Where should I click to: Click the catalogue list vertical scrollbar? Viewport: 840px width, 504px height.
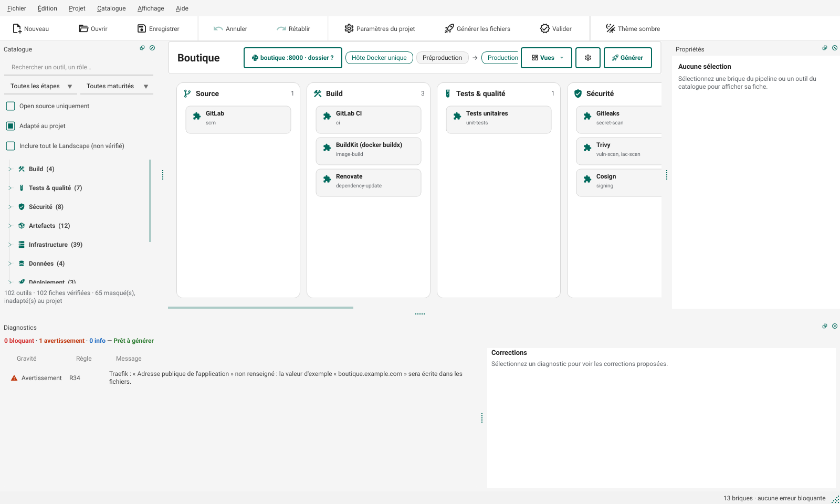[x=150, y=201]
